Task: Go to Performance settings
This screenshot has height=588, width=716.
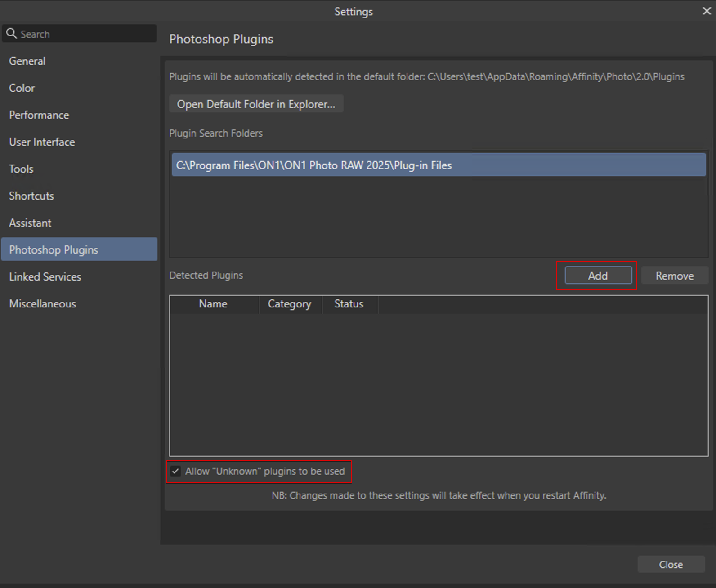Action: 39,115
